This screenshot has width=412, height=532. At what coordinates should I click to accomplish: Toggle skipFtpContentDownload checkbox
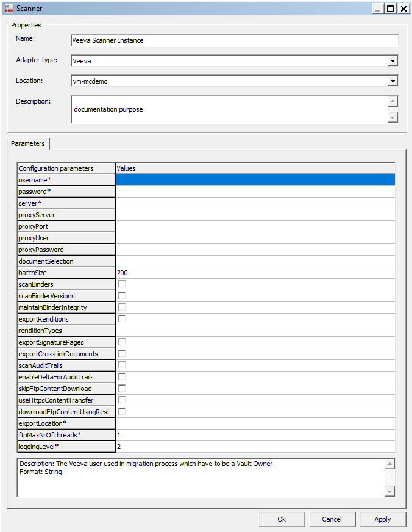122,389
